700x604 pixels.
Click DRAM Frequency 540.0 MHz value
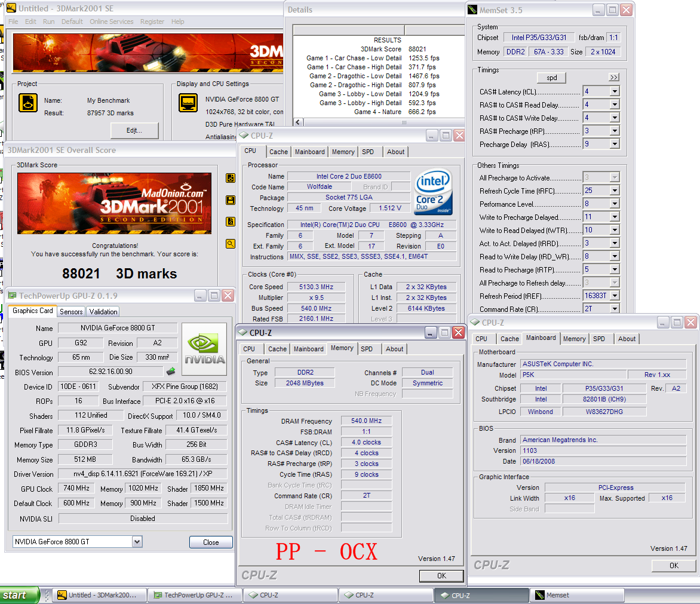pos(366,421)
